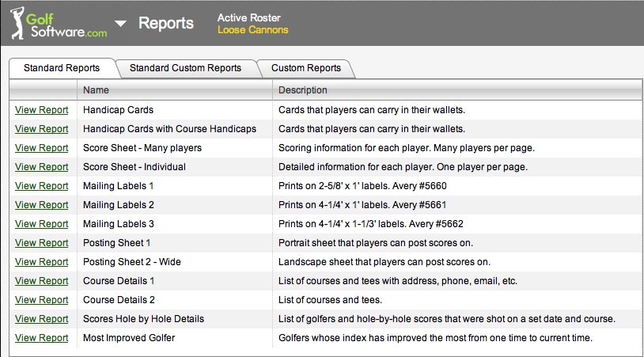644x357 pixels.
Task: Open the Standard Custom Reports tab
Action: click(185, 68)
